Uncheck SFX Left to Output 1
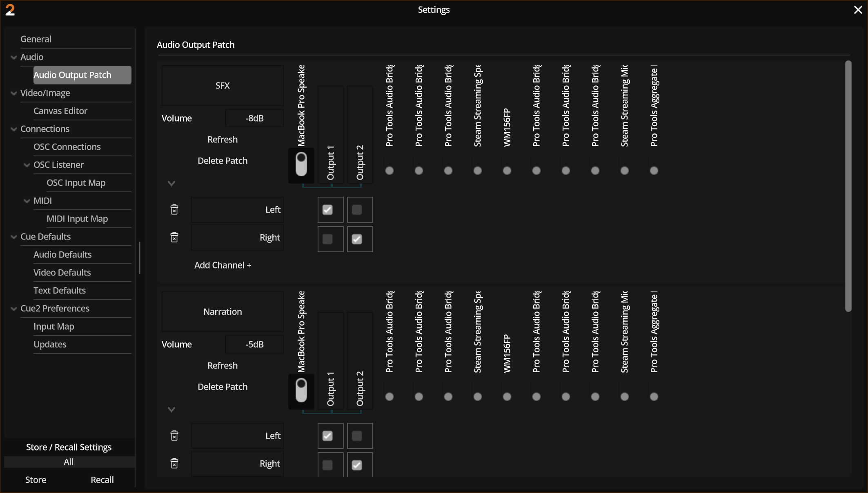 (327, 210)
